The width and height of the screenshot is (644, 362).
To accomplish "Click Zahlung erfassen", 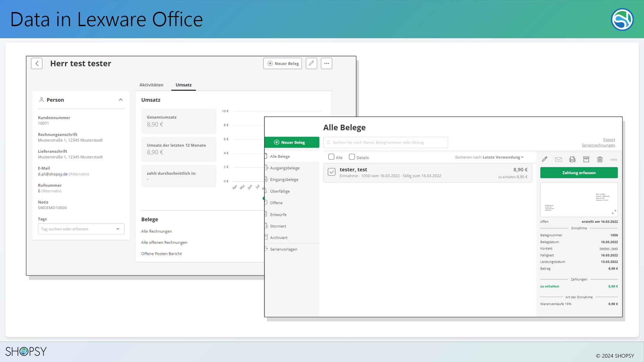I will point(579,173).
